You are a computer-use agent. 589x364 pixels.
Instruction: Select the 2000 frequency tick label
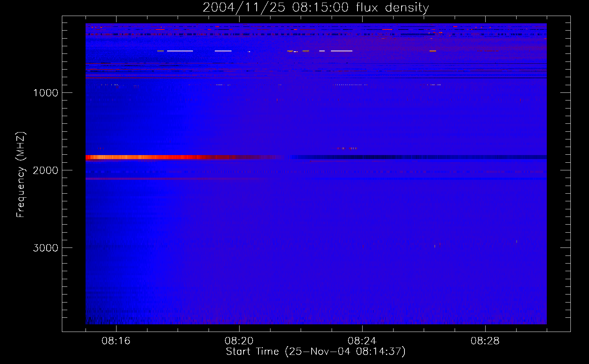46,170
